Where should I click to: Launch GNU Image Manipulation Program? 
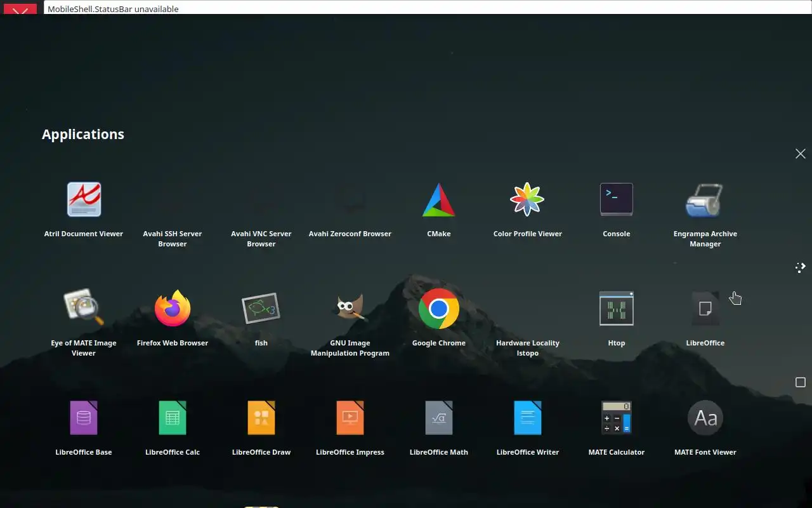350,309
